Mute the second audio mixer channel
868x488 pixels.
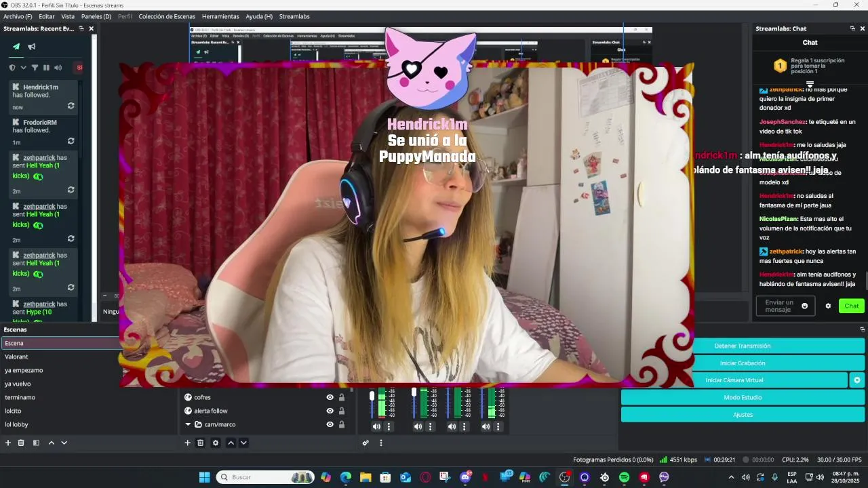tap(418, 426)
